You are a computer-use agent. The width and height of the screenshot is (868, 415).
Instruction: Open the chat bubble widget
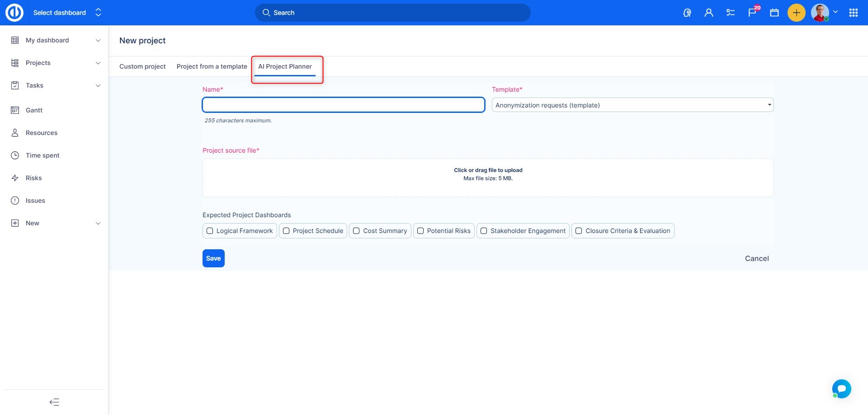coord(841,388)
